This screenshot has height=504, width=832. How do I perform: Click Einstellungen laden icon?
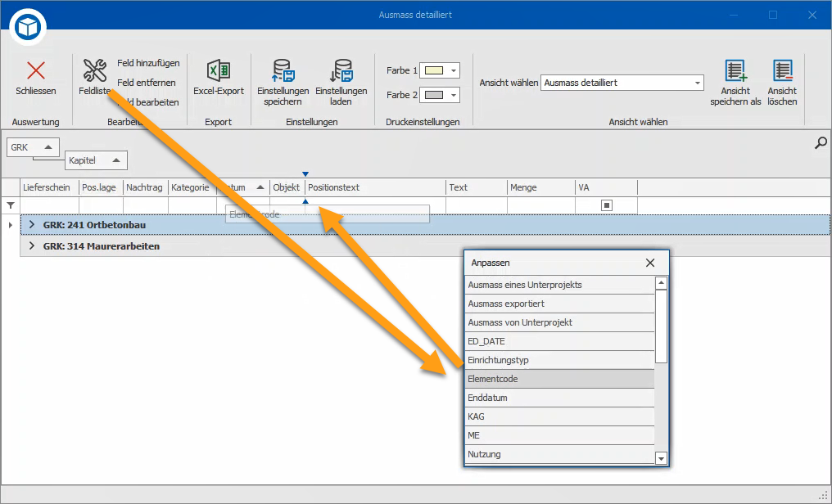point(341,70)
